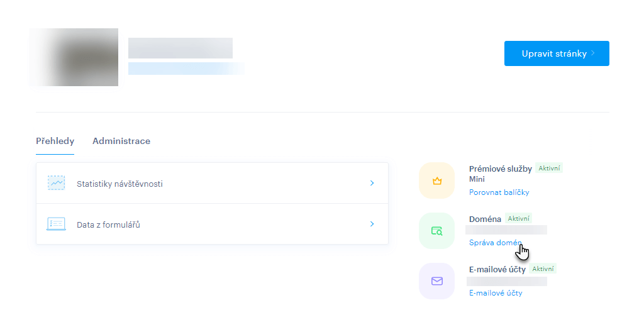Screen dimensions: 644x327
Task: Click the crown icon for premium services
Action: pos(436,181)
